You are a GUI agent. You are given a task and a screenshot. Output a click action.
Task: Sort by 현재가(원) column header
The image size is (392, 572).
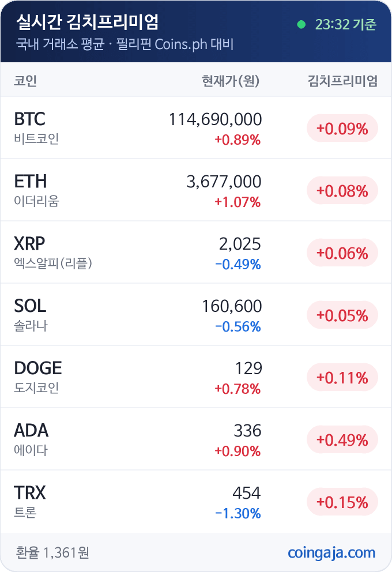(x=231, y=81)
